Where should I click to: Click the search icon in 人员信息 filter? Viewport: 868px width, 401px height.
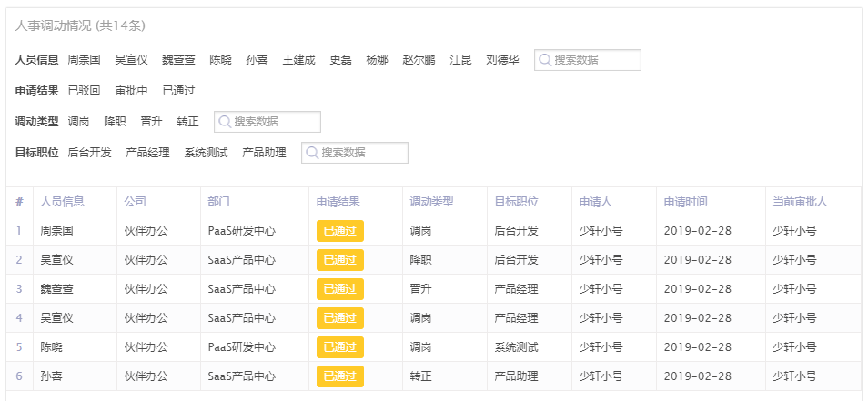coord(544,60)
